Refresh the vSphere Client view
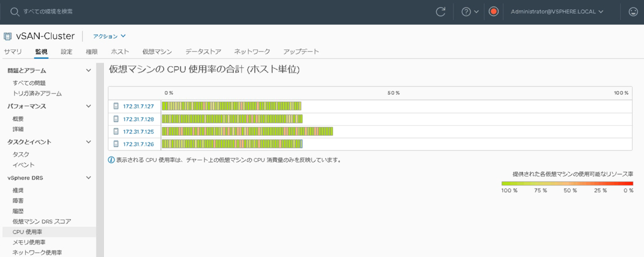This screenshot has height=257, width=644. point(441,11)
